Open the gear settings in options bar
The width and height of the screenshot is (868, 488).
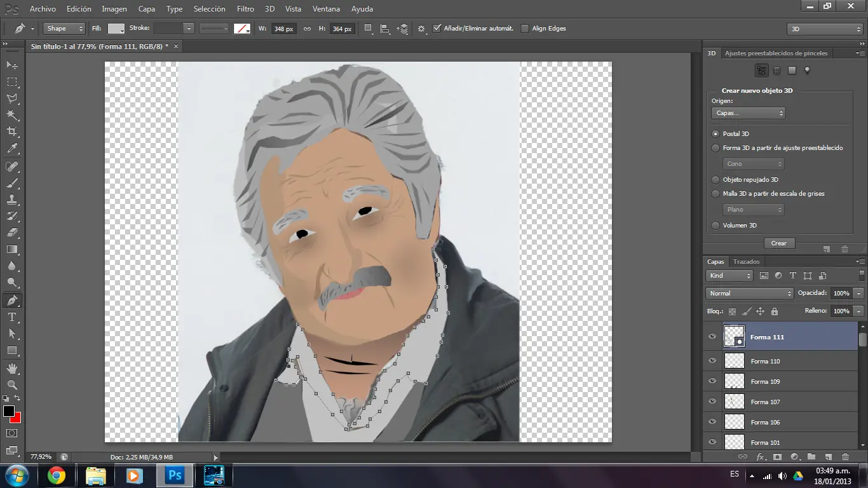421,29
